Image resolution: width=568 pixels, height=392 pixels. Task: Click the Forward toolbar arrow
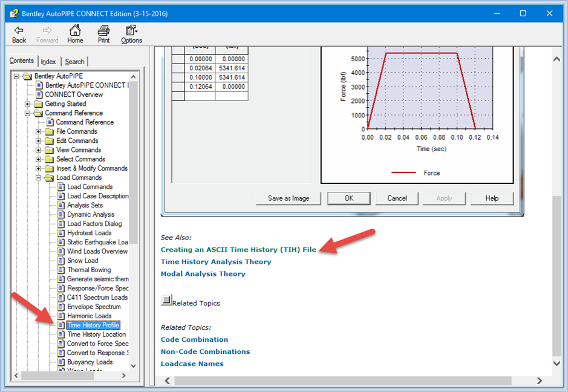[47, 34]
